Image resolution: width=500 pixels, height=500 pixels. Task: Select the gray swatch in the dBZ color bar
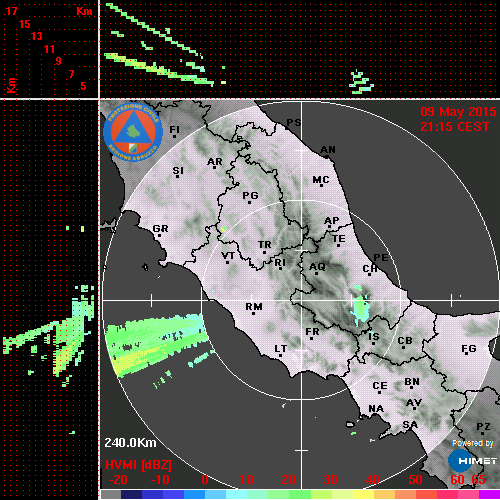[x=111, y=494]
